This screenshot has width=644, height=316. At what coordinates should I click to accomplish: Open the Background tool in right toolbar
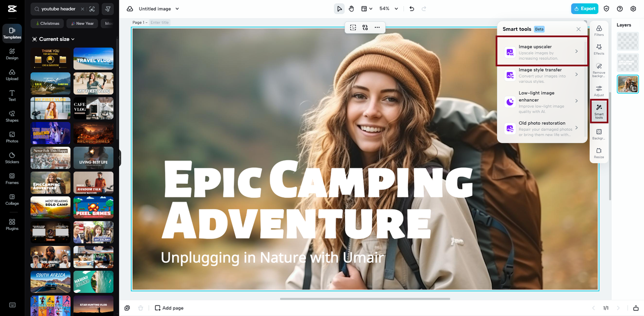599,134
